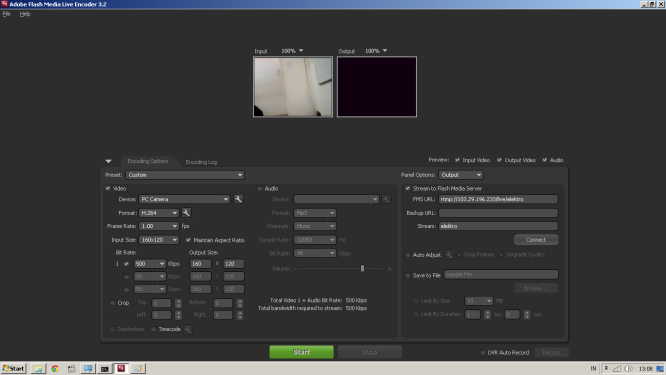
Task: Click the Connect button
Action: pos(536,240)
